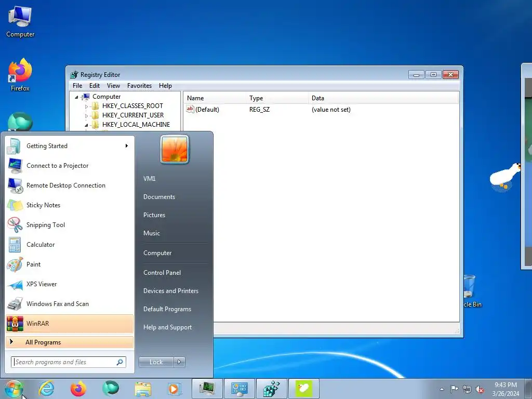Open Devices and Printers
The image size is (532, 399).
[170, 291]
